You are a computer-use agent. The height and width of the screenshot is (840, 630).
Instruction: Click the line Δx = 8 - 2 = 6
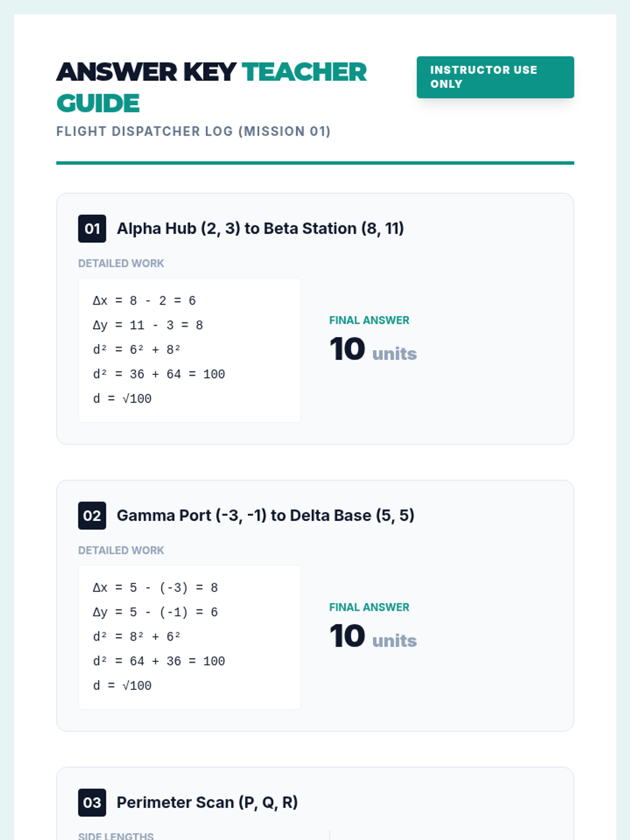point(144,301)
